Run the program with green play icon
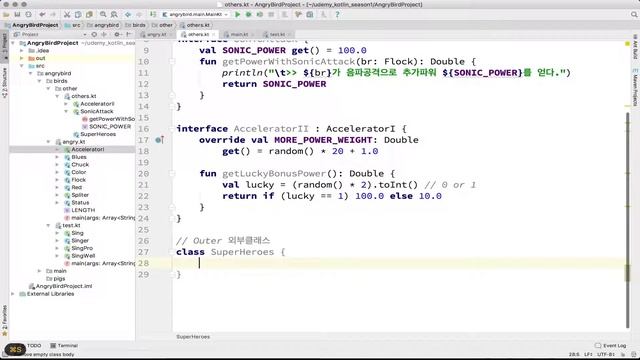This screenshot has width=640, height=360. 238,15
